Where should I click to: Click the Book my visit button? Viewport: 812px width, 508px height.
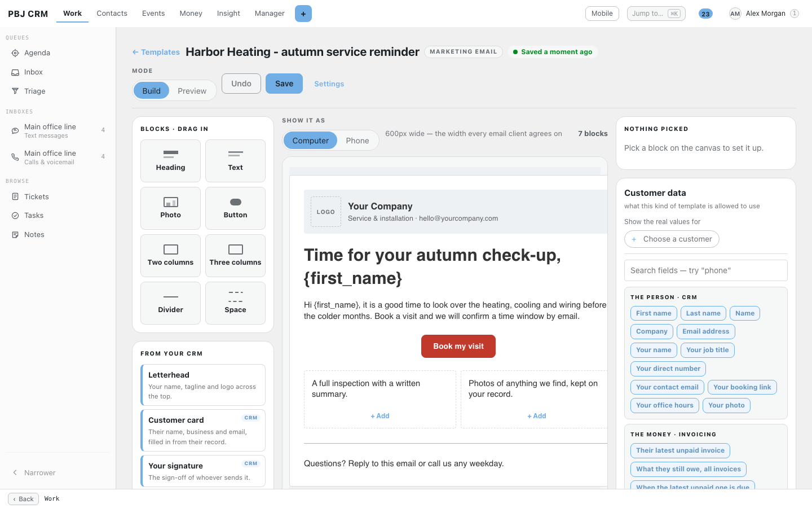458,347
